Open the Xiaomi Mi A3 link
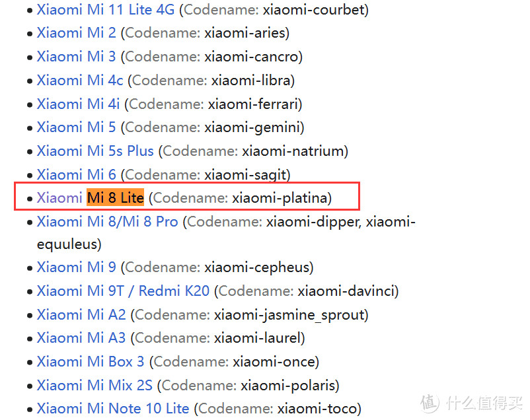The image size is (530, 420). [x=81, y=338]
